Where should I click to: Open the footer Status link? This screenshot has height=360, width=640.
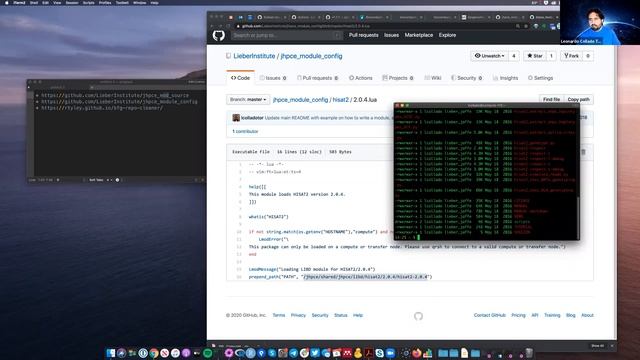click(340, 316)
